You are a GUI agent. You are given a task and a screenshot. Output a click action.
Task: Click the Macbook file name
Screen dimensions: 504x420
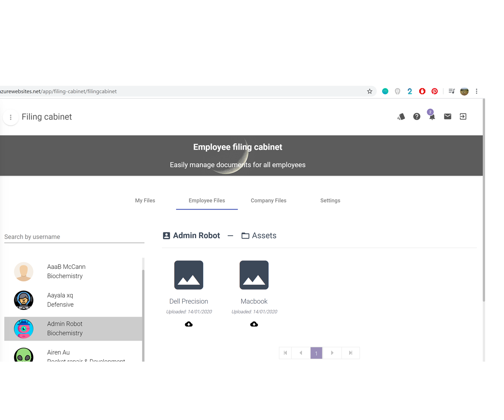pyautogui.click(x=254, y=301)
